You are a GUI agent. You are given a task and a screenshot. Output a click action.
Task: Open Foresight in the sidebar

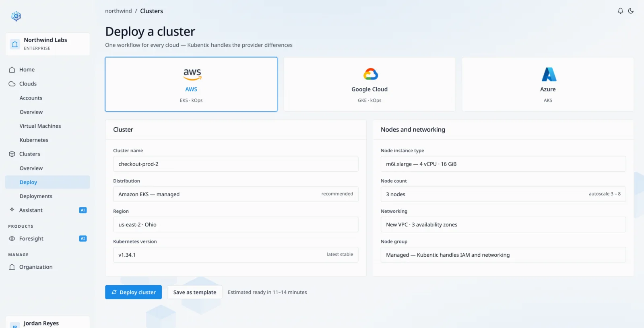coord(47,239)
